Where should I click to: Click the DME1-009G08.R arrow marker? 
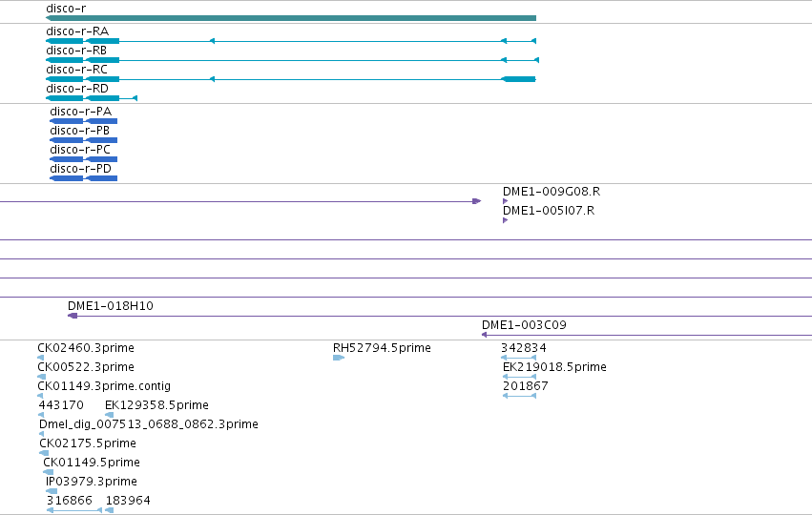[506, 201]
